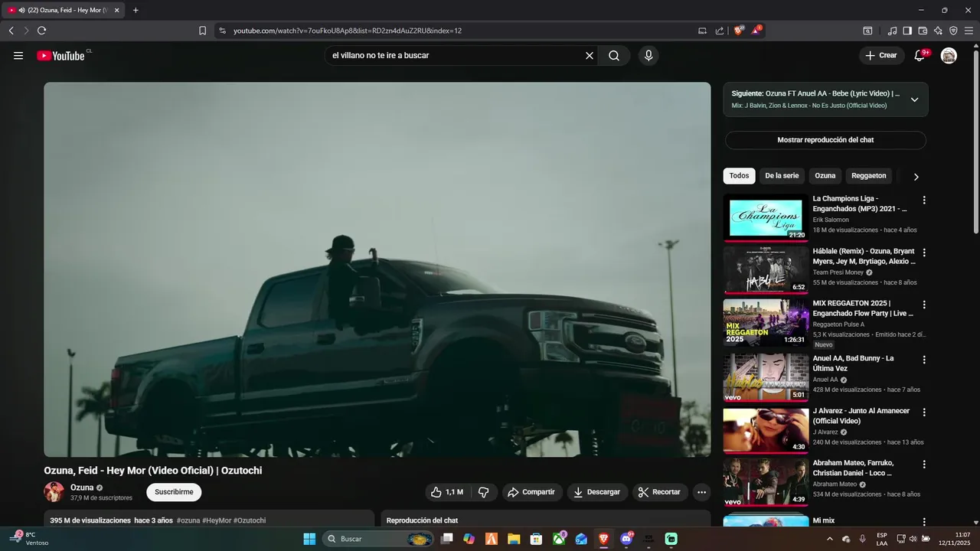Viewport: 980px width, 551px height.
Task: Click Mostrar reproducción del chat
Action: click(x=825, y=140)
